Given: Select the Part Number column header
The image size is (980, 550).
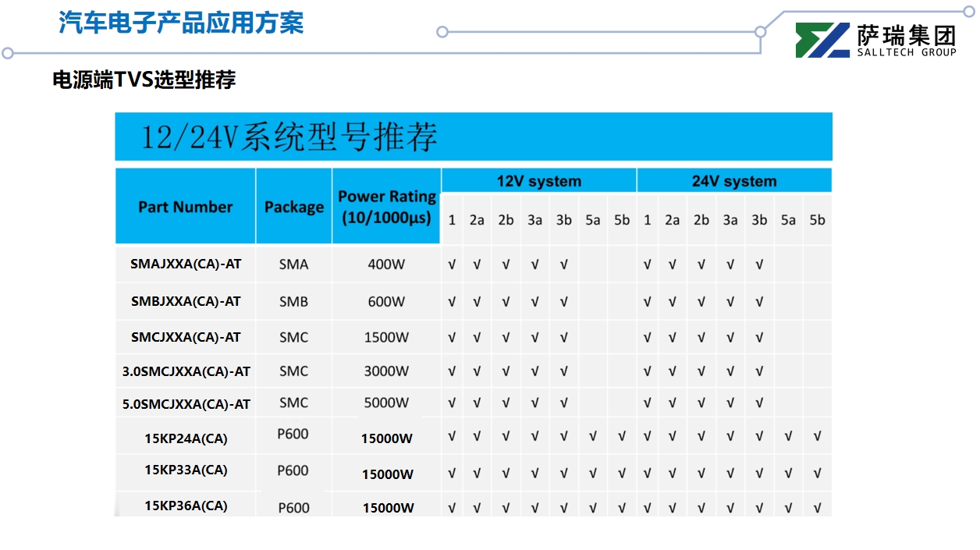Looking at the screenshot, I should (x=186, y=207).
